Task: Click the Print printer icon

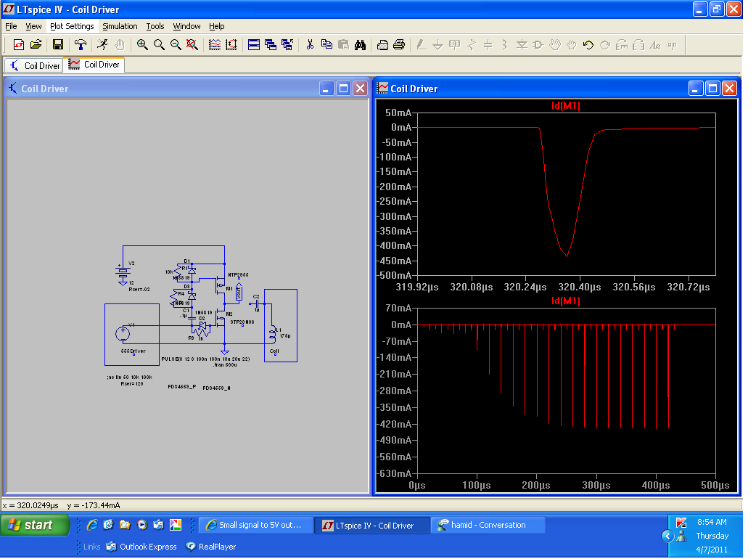Action: [x=399, y=45]
